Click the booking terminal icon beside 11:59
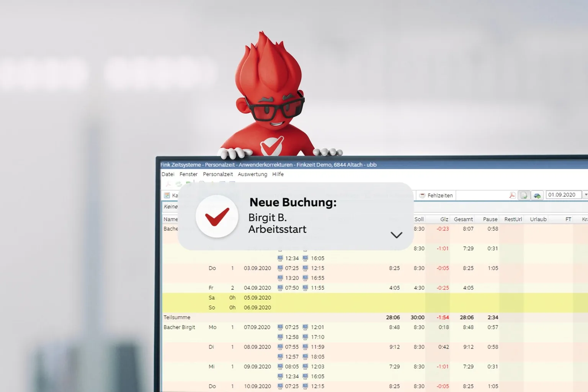588x392 pixels. click(x=305, y=347)
